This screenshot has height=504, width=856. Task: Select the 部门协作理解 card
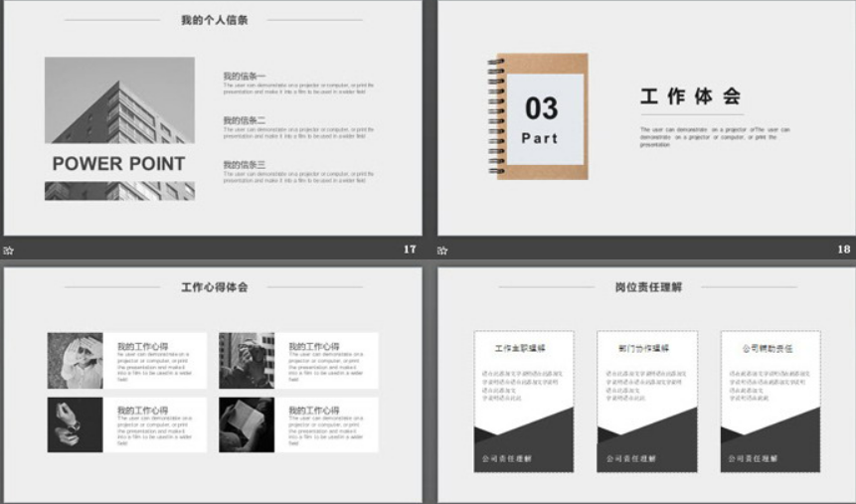click(x=646, y=401)
